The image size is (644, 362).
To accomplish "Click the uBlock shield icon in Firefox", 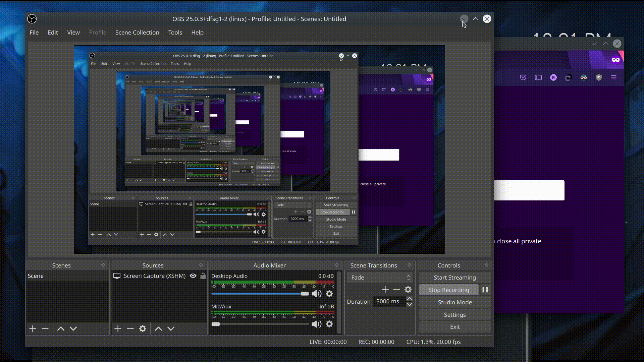I will click(x=599, y=77).
